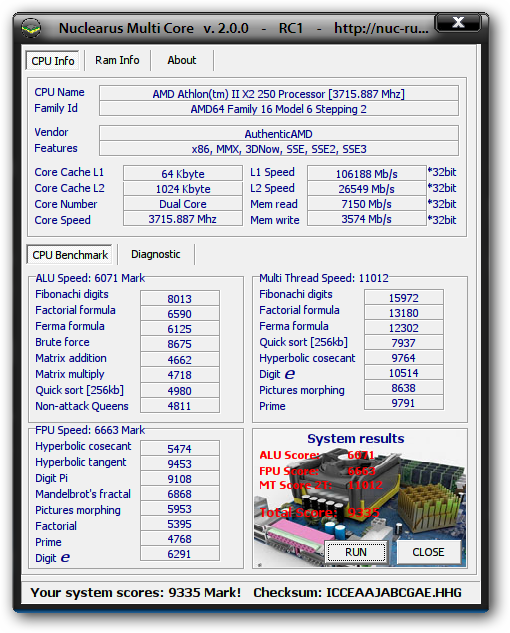
Task: Click FPU Prime score 4768
Action: tap(180, 539)
